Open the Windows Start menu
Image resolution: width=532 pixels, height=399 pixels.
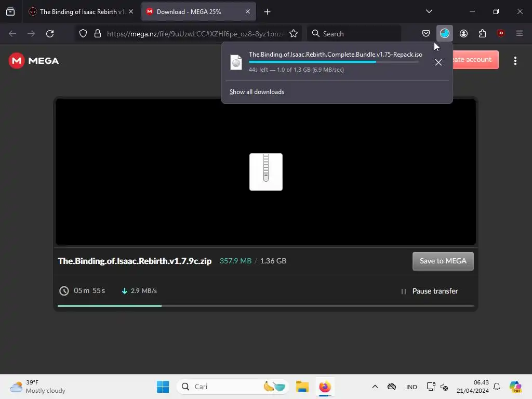[163, 387]
